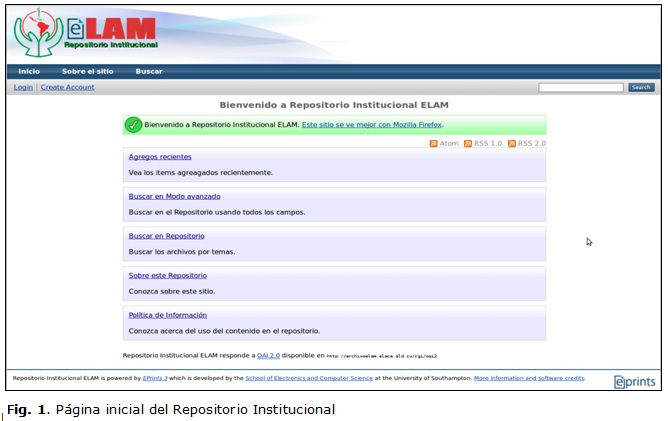668x421 pixels.
Task: Click the Create Account link
Action: click(x=67, y=87)
